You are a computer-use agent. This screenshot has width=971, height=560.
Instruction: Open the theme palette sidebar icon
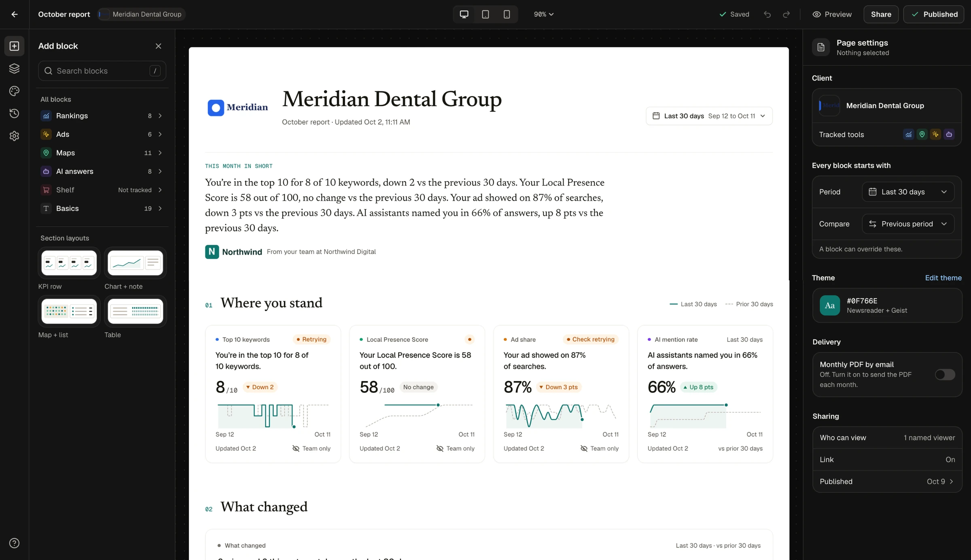pos(14,91)
